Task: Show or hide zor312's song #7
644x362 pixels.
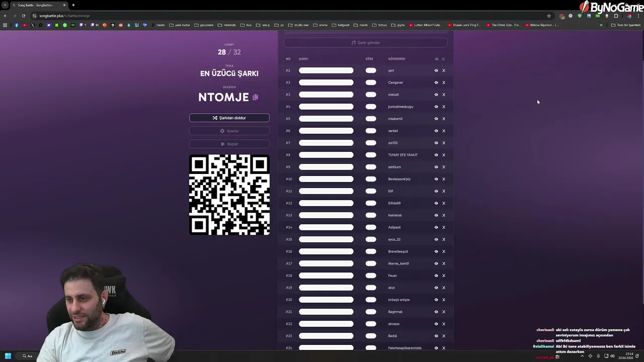Action: tap(436, 143)
